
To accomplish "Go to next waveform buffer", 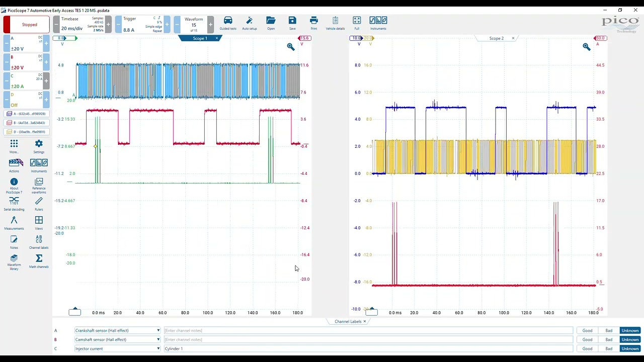I will [x=210, y=24].
